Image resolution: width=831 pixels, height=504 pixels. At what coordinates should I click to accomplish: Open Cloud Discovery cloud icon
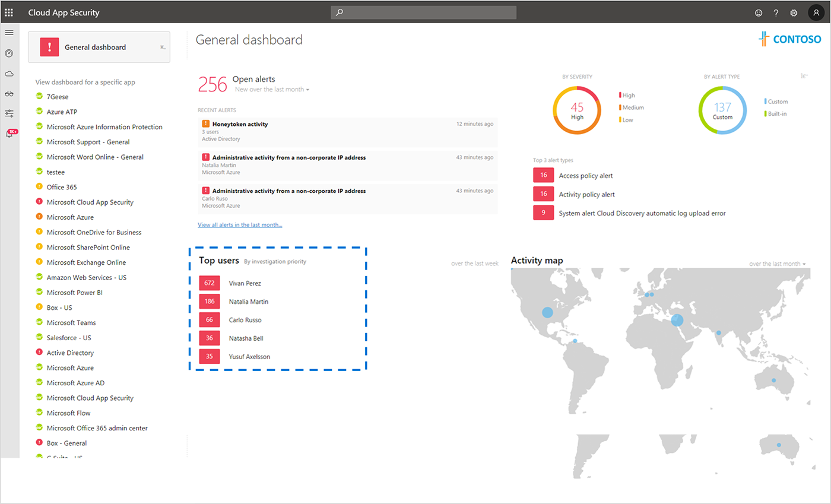click(9, 73)
